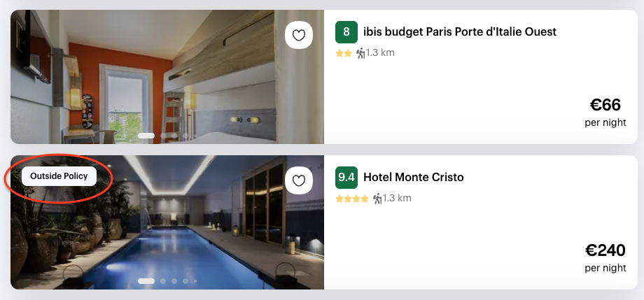The width and height of the screenshot is (644, 300).
Task: Click the walking distance icon for ibis budget
Action: tap(361, 53)
